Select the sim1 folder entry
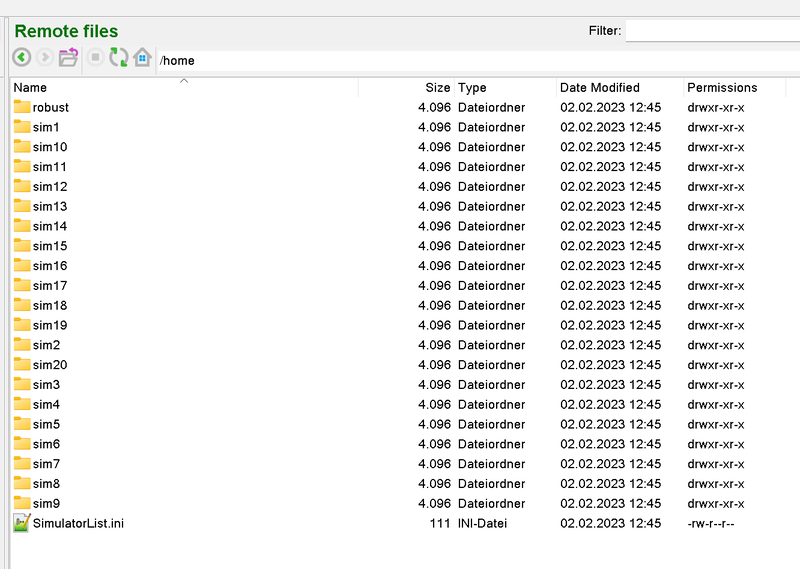Screen dimensions: 800x569 [46, 127]
